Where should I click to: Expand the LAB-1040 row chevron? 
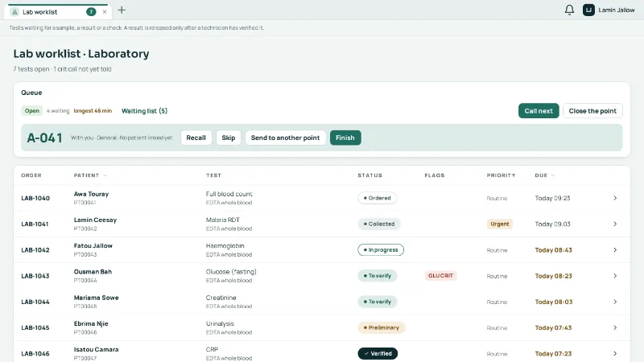[x=615, y=198]
